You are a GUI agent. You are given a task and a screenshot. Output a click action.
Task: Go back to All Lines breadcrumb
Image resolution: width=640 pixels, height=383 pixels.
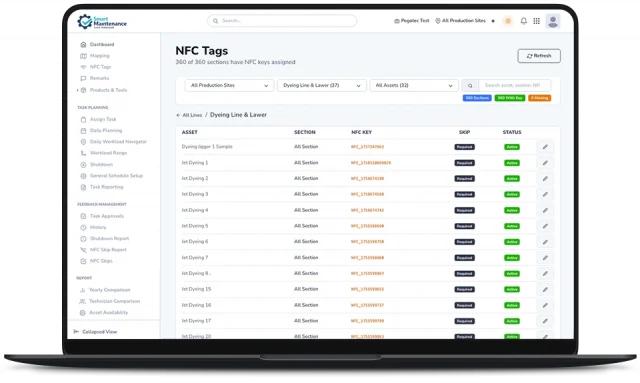(189, 116)
